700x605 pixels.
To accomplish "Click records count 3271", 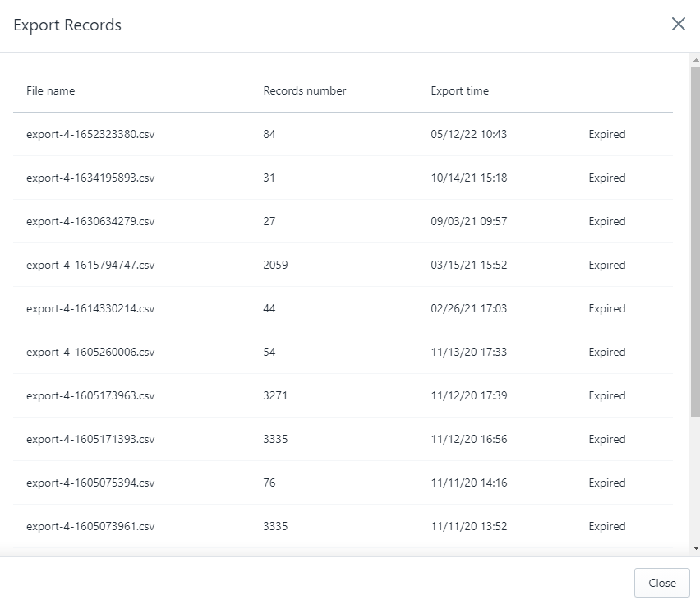I will (x=275, y=395).
